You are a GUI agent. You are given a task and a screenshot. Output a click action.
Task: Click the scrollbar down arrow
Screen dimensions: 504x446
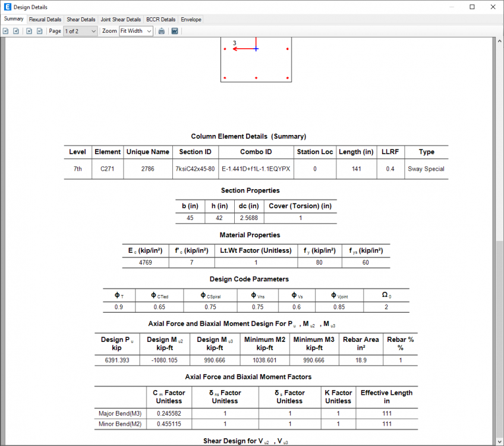point(499,441)
